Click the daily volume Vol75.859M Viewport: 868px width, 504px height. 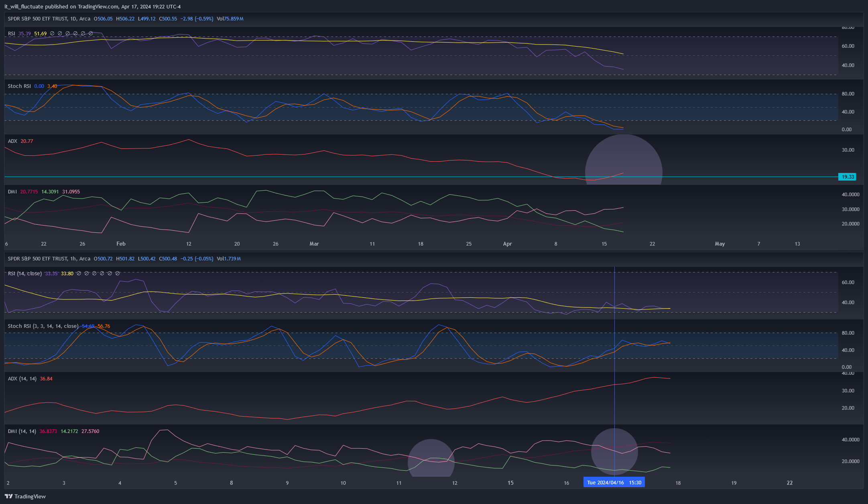(x=230, y=19)
